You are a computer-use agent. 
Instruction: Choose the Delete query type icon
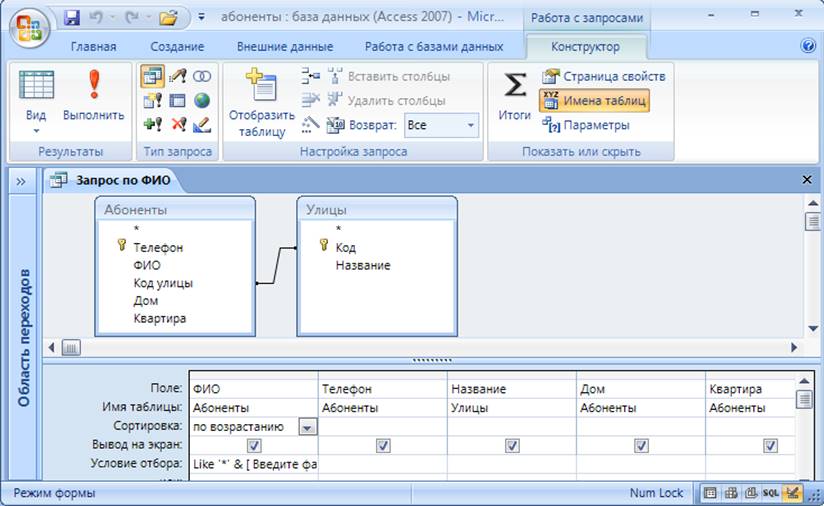(x=178, y=125)
